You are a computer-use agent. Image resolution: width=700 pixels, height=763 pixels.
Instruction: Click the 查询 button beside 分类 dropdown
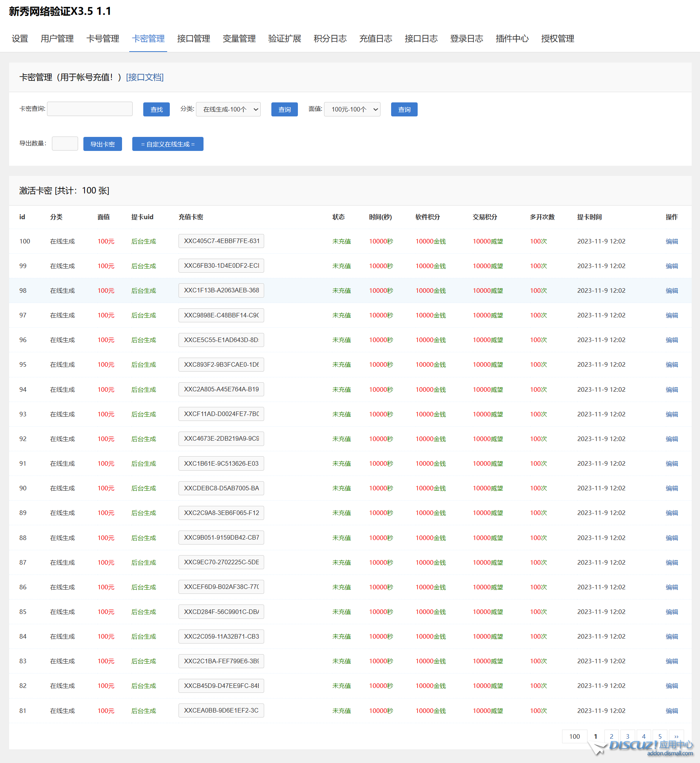[284, 110]
